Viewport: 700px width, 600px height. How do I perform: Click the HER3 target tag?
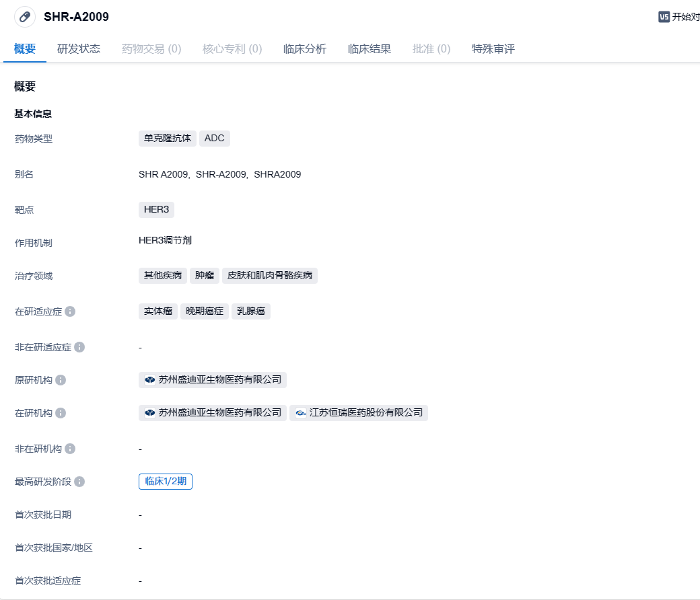(156, 210)
